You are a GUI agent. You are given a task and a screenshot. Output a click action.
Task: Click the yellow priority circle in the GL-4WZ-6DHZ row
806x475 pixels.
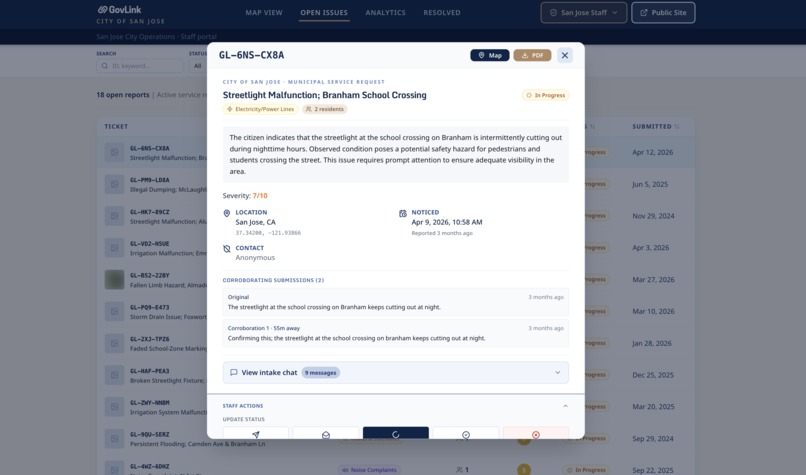pos(524,470)
